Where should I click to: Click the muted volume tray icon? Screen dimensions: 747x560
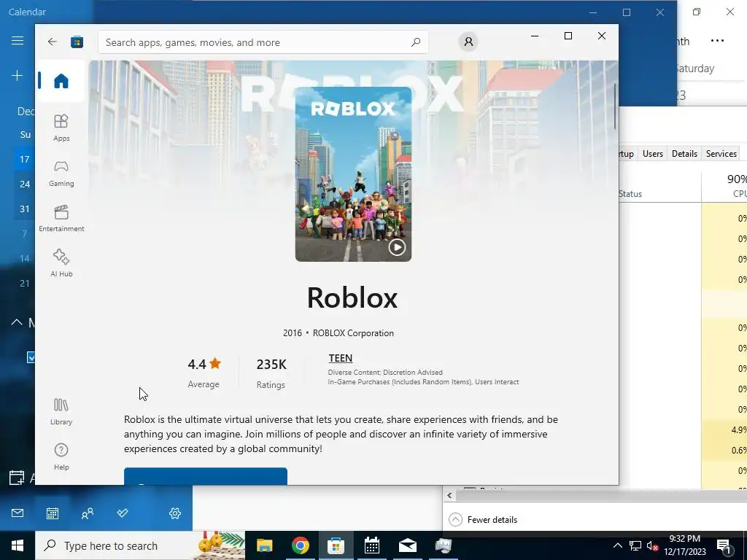(x=652, y=545)
